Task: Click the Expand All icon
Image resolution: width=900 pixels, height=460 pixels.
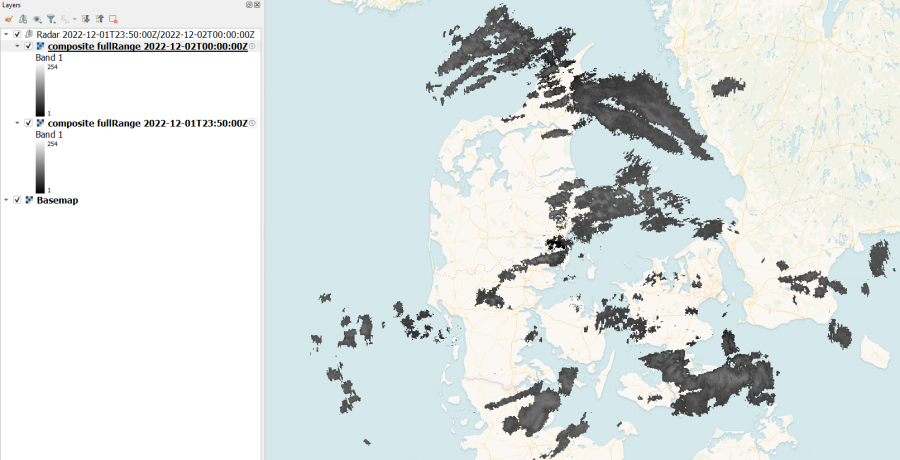Action: click(x=86, y=19)
